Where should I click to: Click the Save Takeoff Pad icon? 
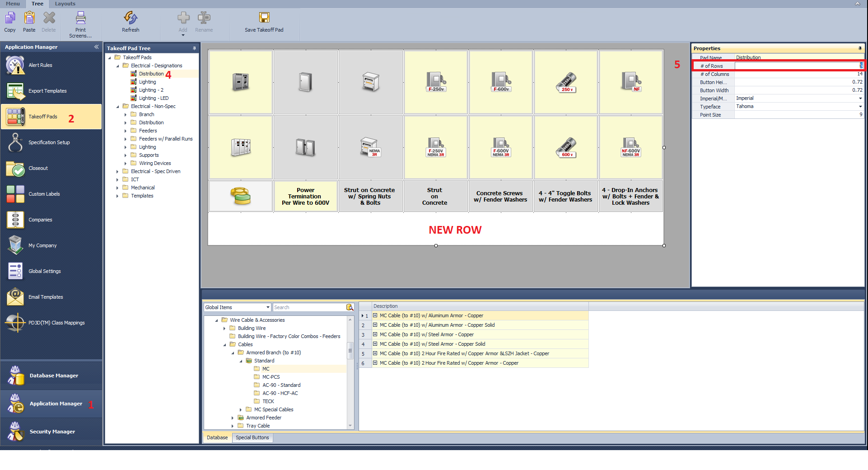click(x=264, y=22)
